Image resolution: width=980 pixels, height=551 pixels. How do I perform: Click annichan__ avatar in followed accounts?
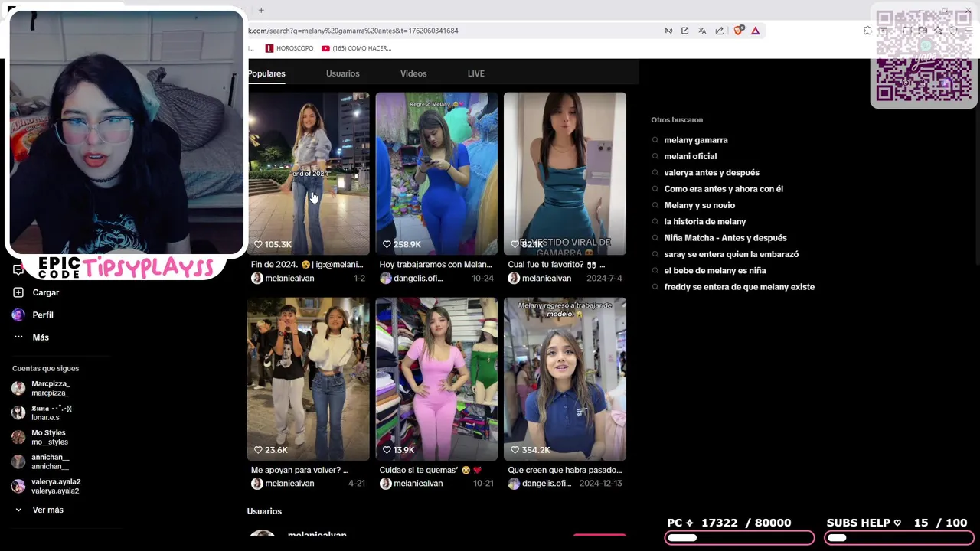(18, 461)
